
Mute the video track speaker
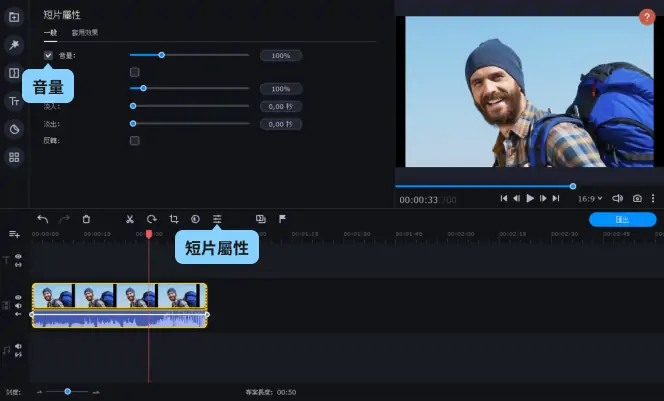click(x=18, y=306)
